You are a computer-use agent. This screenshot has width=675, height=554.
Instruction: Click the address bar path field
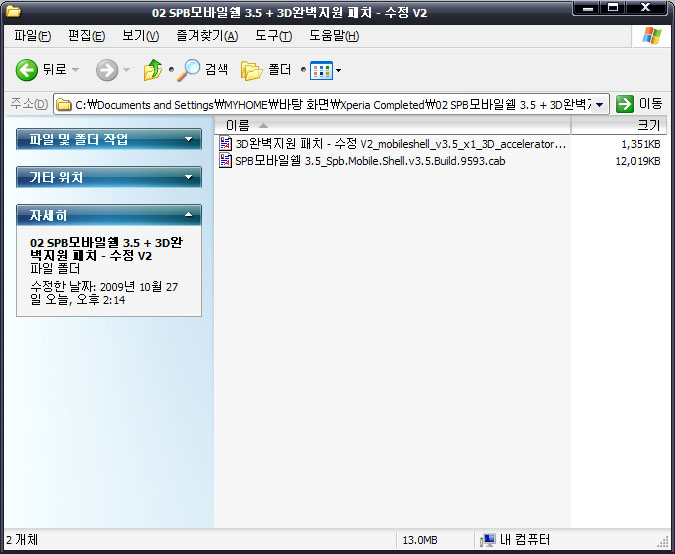(330, 104)
